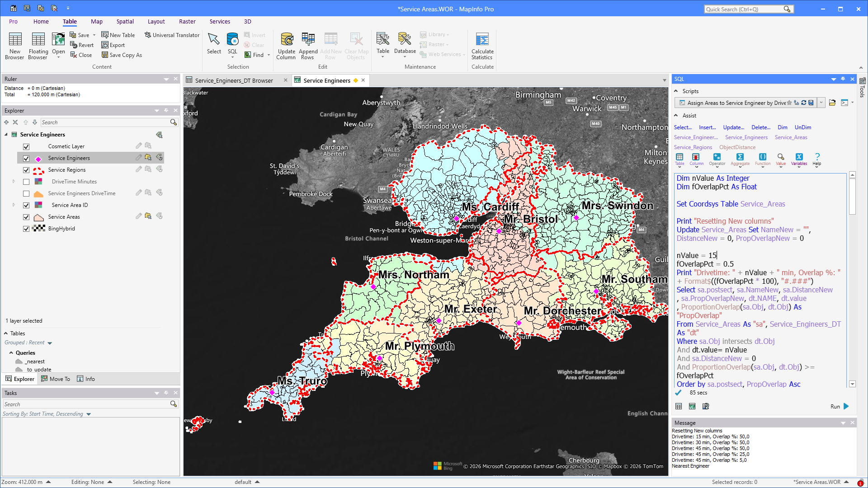868x488 pixels.
Task: Click the Update... assist link
Action: [x=733, y=127]
